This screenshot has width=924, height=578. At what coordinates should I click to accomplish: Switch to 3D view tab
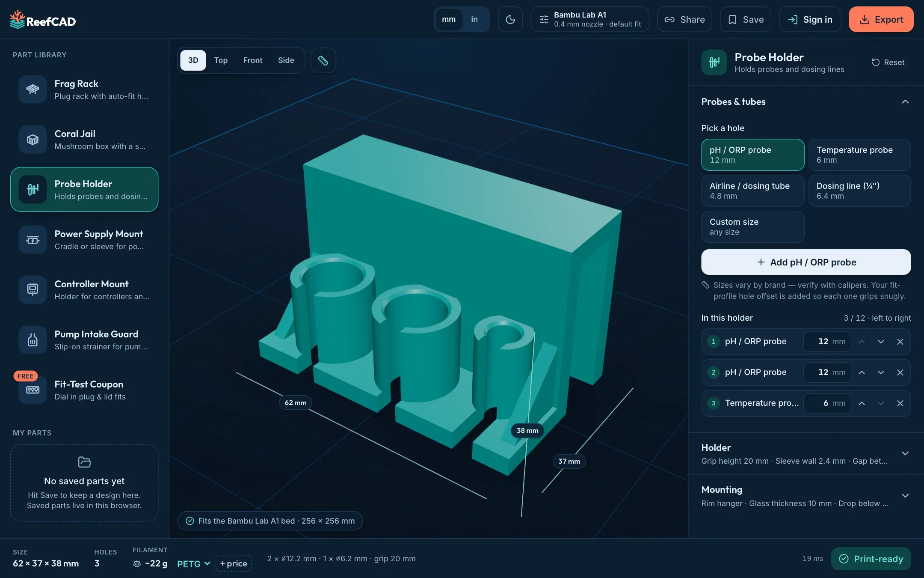click(x=193, y=60)
